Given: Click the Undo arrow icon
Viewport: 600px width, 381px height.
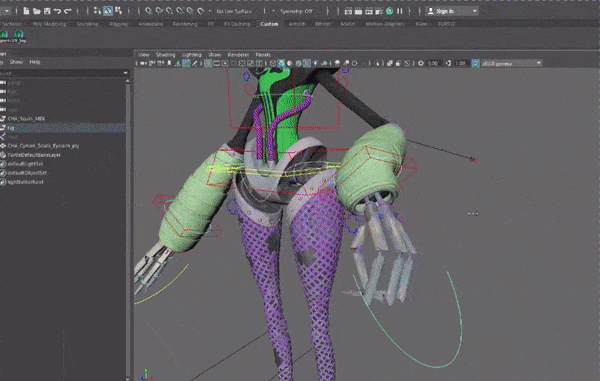Looking at the screenshot, I should 57,11.
